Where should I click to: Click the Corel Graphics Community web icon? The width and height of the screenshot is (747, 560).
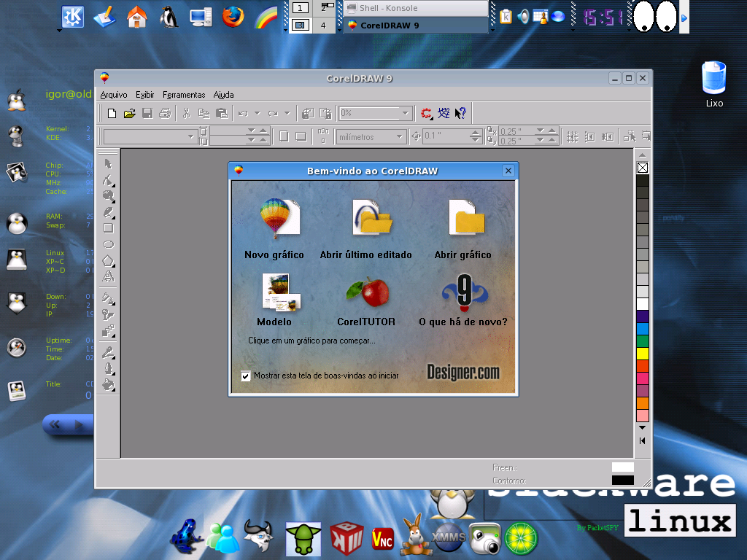point(444,113)
